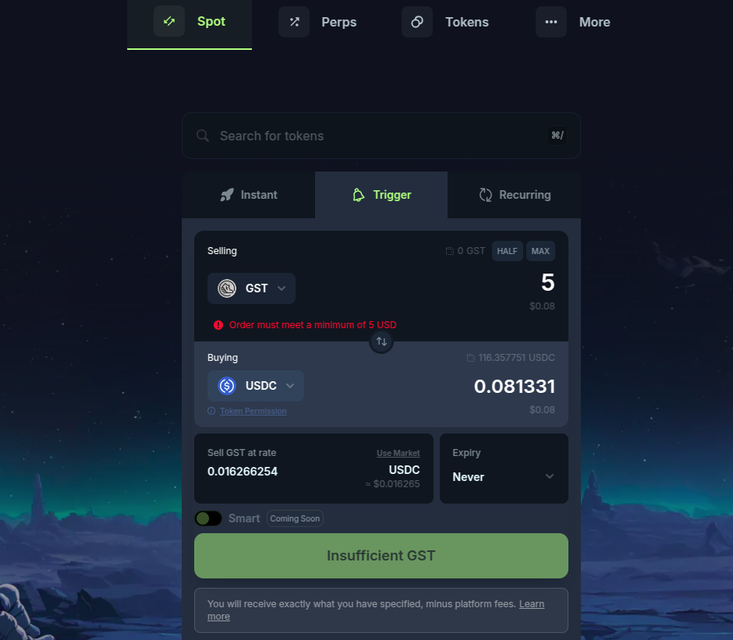This screenshot has width=733, height=640.
Task: Focus the Search for tokens field
Action: (x=381, y=136)
